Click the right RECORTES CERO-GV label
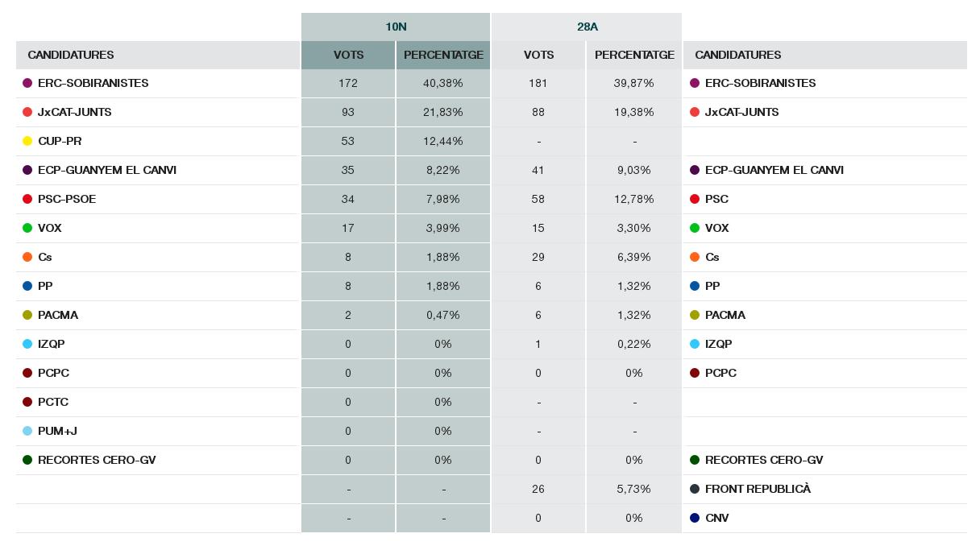Image resolution: width=980 pixels, height=546 pixels. (x=764, y=460)
